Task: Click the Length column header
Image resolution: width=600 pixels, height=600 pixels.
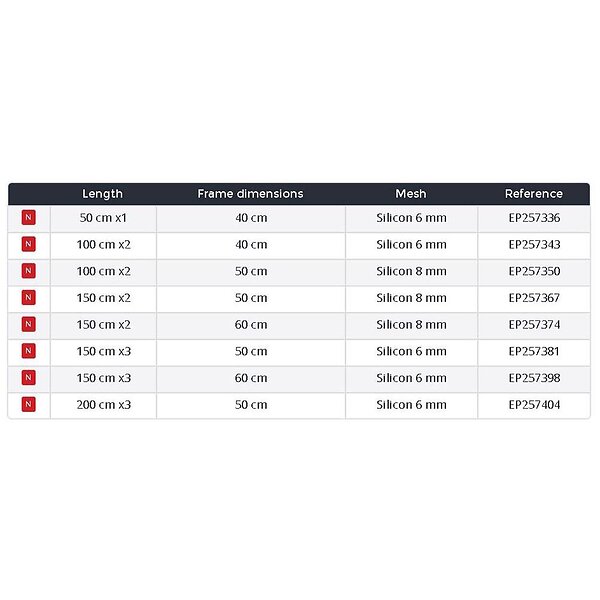Action: click(x=103, y=194)
